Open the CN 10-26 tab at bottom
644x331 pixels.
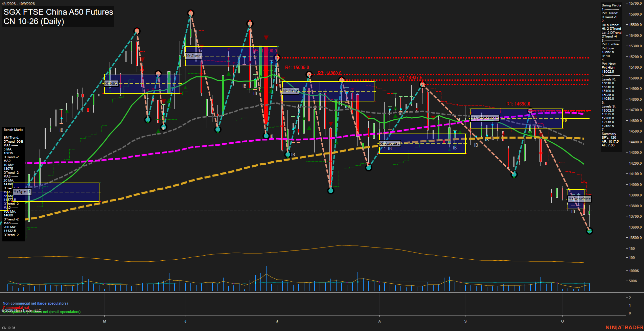click(9, 328)
